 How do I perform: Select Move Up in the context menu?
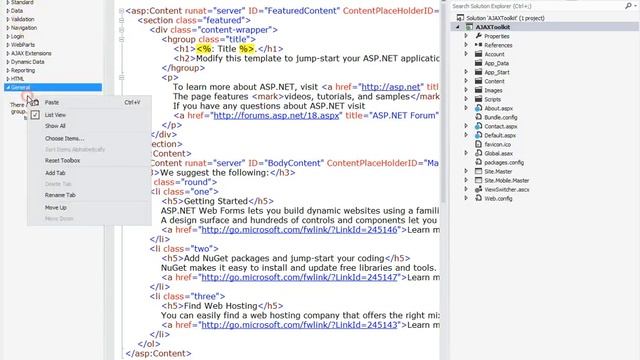click(x=89, y=208)
